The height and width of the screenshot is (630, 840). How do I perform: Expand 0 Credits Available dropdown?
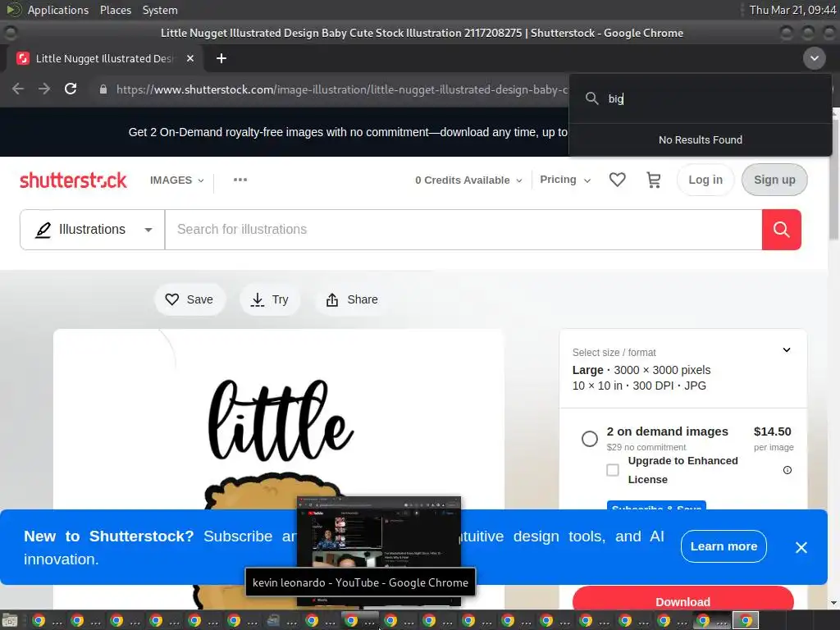(x=468, y=180)
